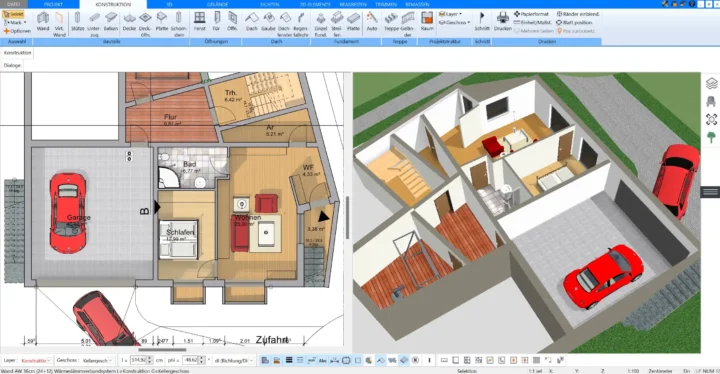Image resolution: width=720 pixels, height=374 pixels.
Task: Select the Treppe stairs tool
Action: coord(391,22)
